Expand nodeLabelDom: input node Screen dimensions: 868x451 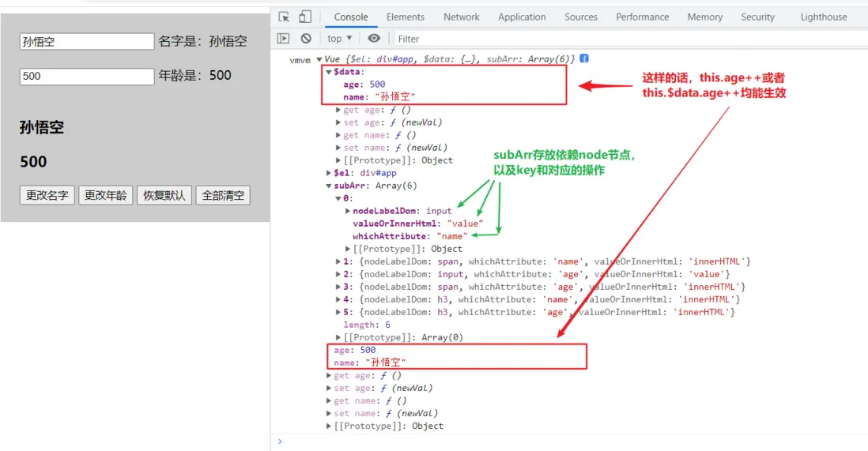pyautogui.click(x=348, y=211)
